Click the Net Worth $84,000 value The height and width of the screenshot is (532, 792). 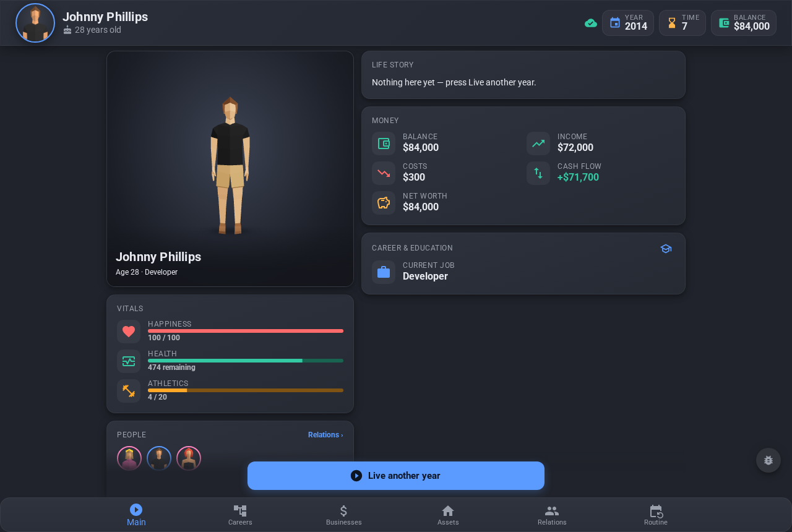point(421,207)
